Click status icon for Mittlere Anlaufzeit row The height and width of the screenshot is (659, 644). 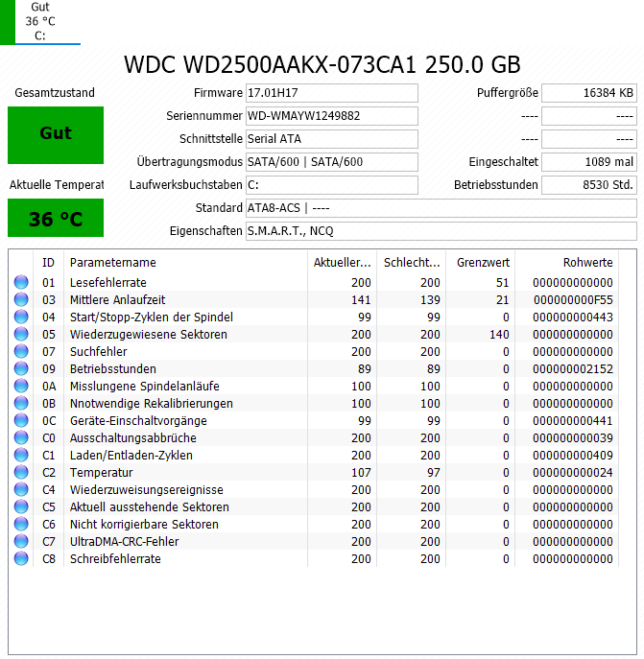(x=21, y=299)
